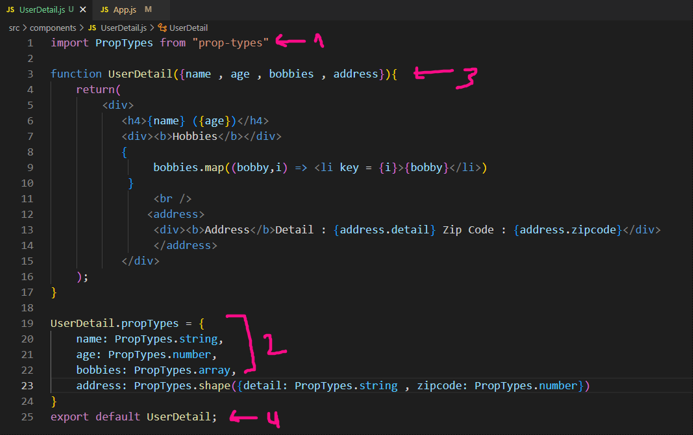Click the "prop-types" import string

[x=232, y=43]
